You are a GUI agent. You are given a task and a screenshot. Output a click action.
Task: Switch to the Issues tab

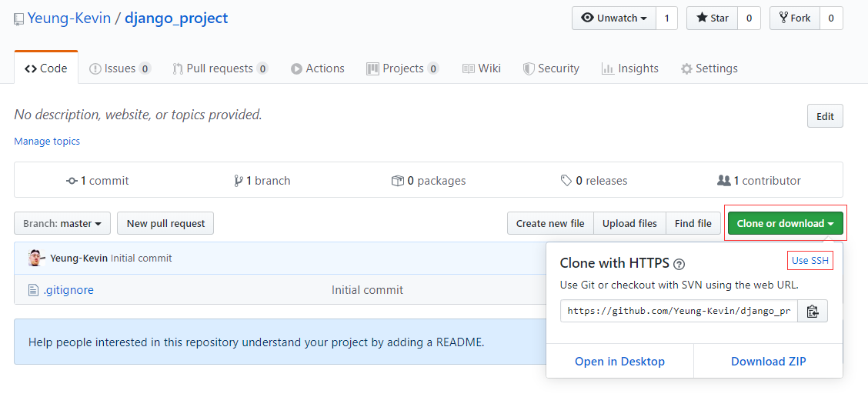[x=120, y=68]
